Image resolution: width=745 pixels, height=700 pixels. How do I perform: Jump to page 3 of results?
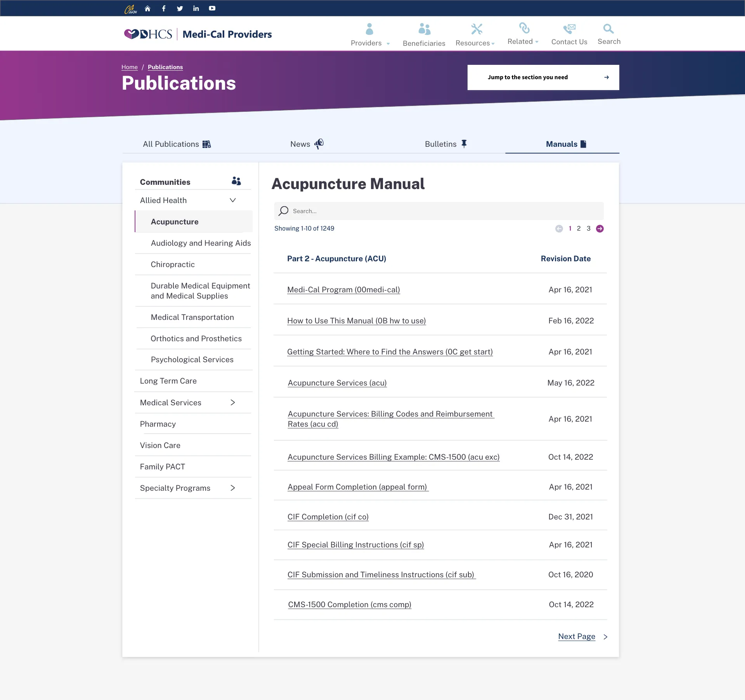coord(588,228)
